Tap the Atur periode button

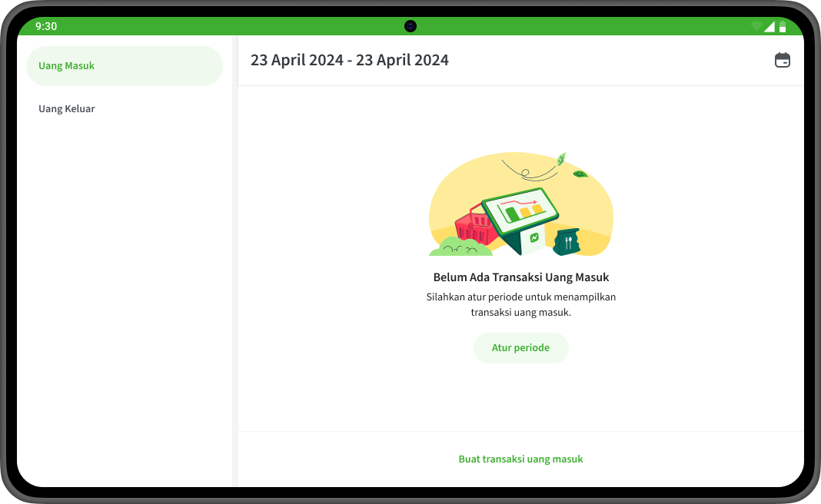521,348
